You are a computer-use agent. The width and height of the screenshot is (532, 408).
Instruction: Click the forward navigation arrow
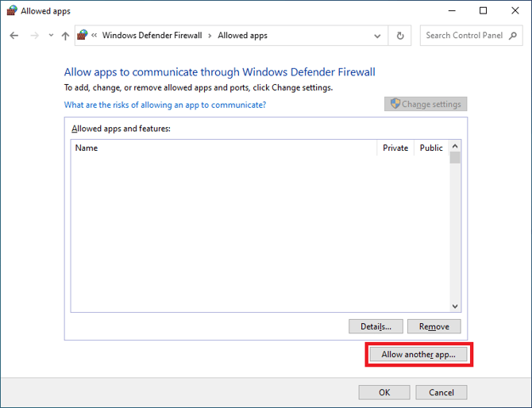coord(34,36)
